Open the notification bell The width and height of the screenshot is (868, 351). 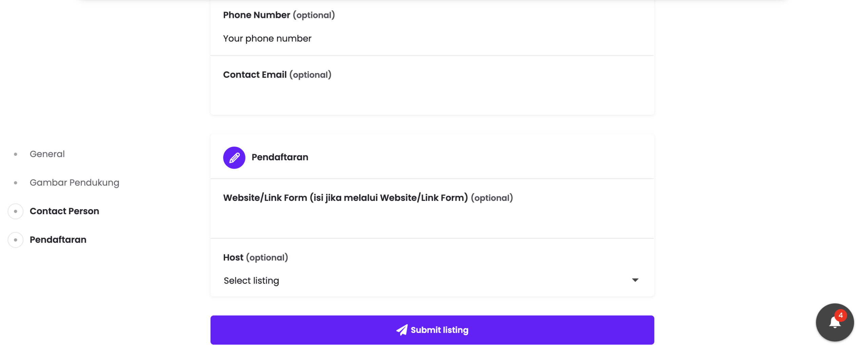click(x=834, y=322)
